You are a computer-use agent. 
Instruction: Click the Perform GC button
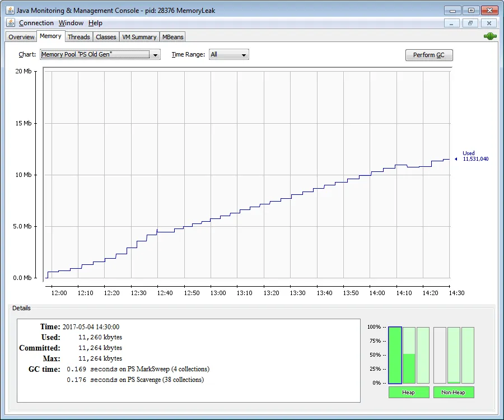tap(429, 55)
